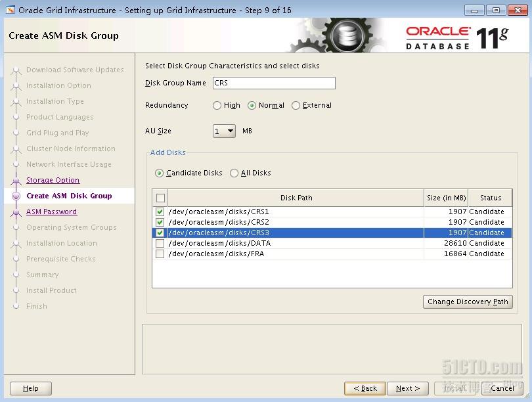The image size is (532, 402).
Task: Select External redundancy radio button
Action: 296,106
